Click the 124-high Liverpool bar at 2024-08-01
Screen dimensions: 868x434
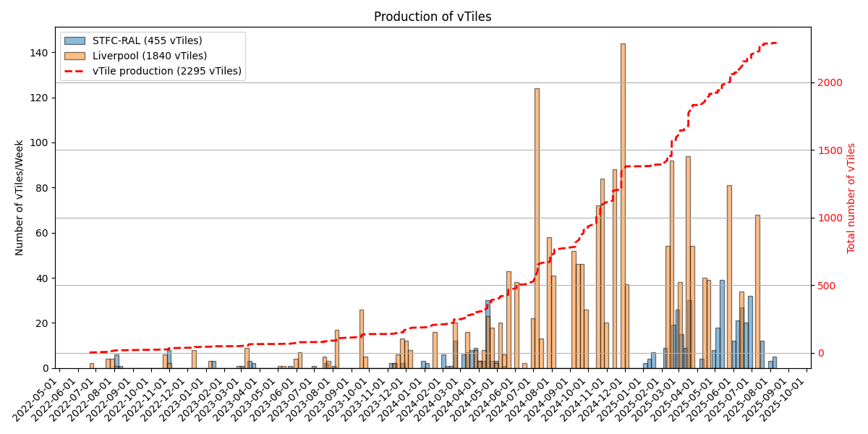[536, 217]
